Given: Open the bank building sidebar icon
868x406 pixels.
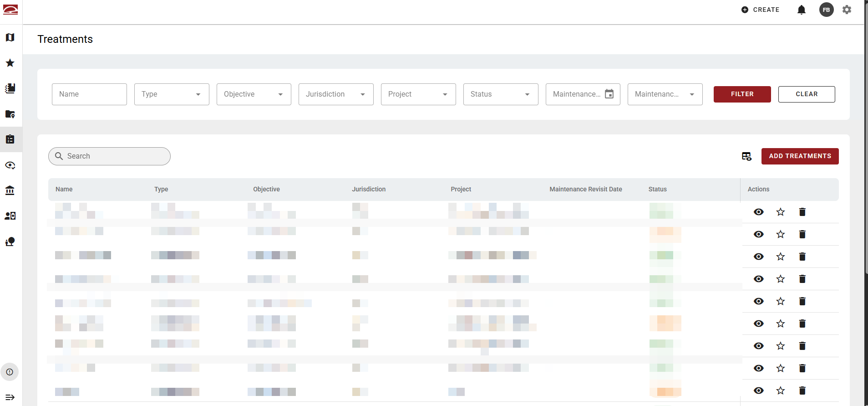Looking at the screenshot, I should pyautogui.click(x=10, y=190).
